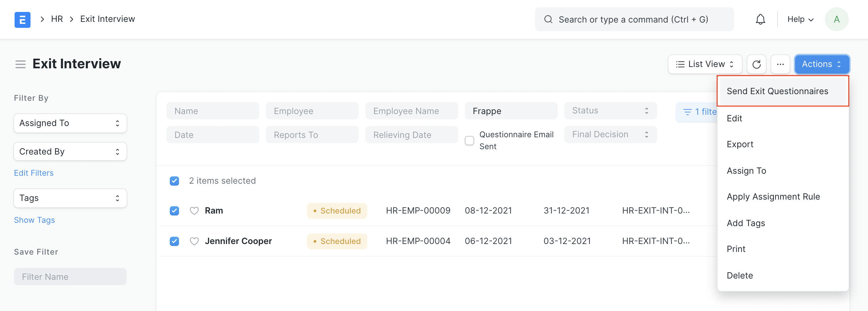Like Ram's record with heart icon
This screenshot has width=868, height=311.
click(x=194, y=211)
